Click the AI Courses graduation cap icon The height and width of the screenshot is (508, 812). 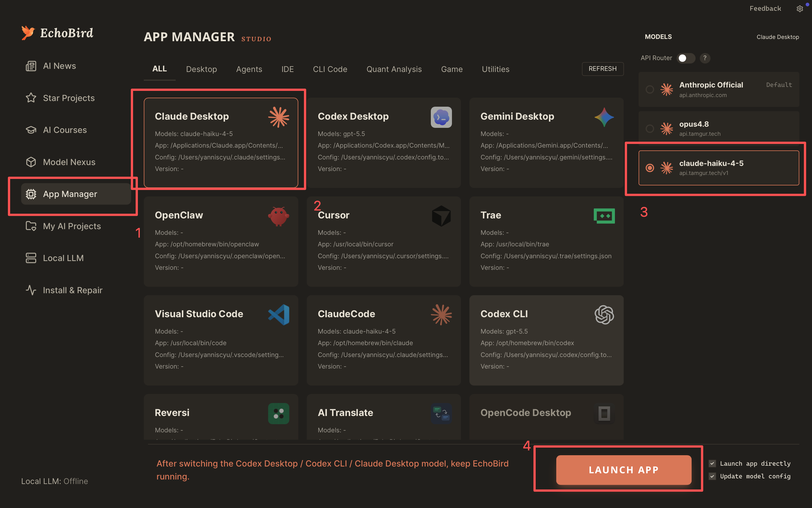pyautogui.click(x=31, y=130)
